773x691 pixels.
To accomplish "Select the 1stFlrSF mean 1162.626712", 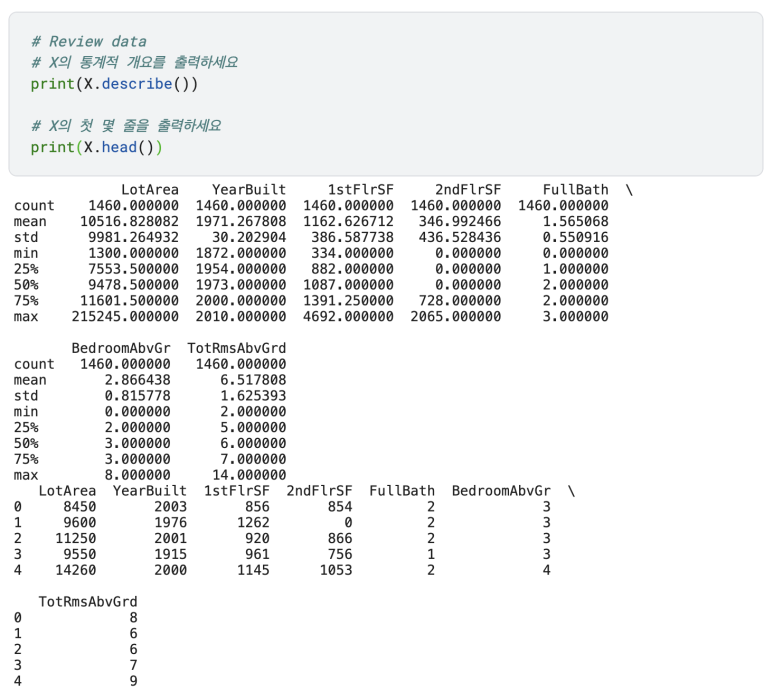I will click(348, 221).
